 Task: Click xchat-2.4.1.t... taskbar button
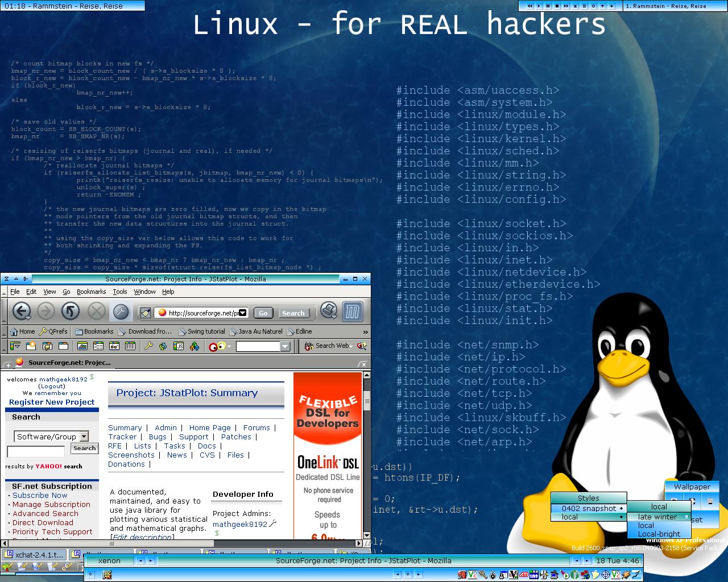click(34, 554)
